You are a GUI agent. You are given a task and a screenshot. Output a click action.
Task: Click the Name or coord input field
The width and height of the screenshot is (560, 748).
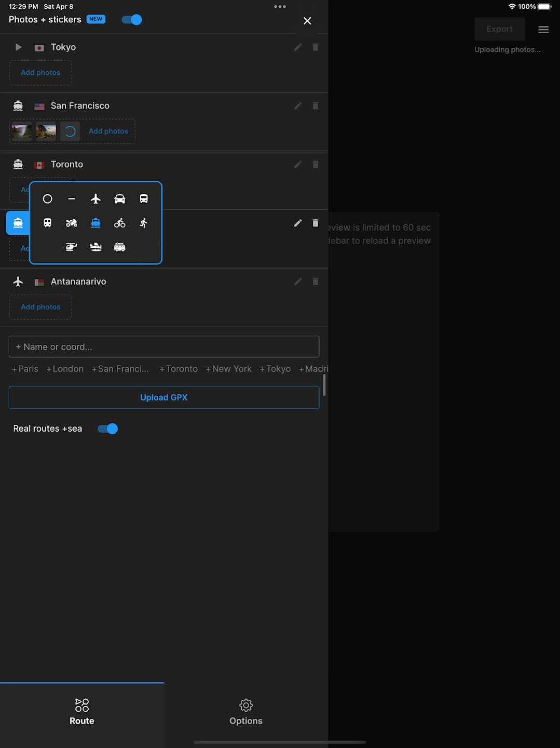tap(164, 347)
